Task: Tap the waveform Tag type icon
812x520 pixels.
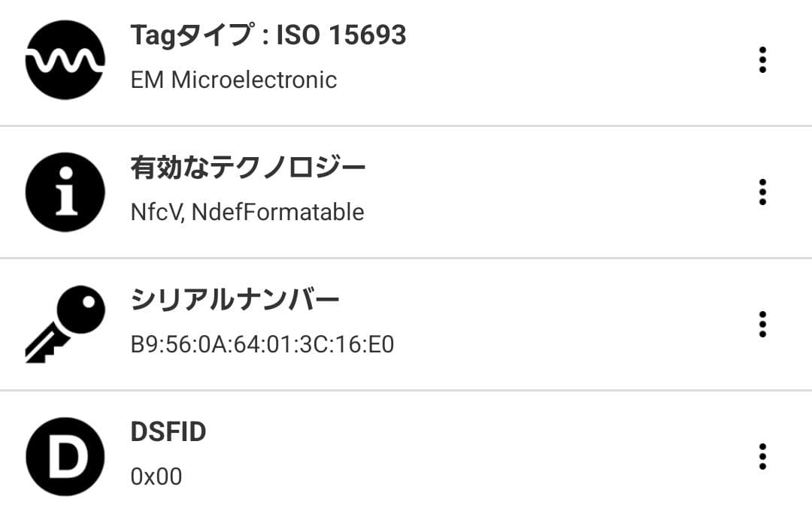Action: [65, 60]
